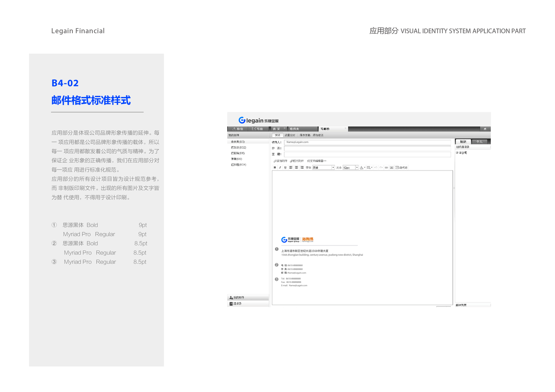Click the signature logo in email body
The height and width of the screenshot is (392, 555).
click(x=297, y=239)
